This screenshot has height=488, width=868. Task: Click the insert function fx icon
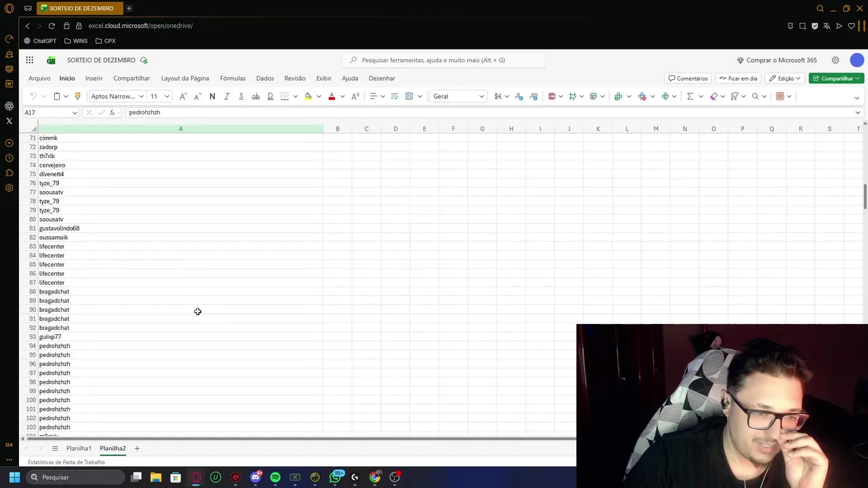click(112, 113)
